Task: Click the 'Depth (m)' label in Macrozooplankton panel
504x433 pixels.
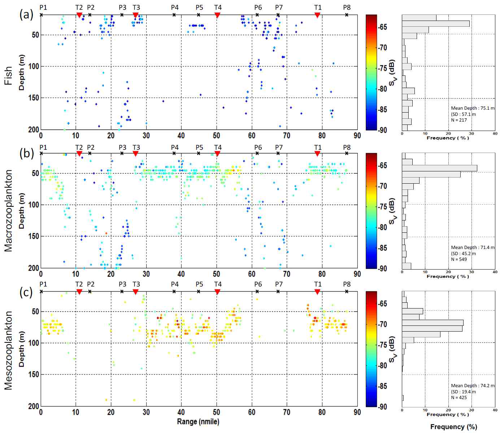Action: pyautogui.click(x=22, y=211)
